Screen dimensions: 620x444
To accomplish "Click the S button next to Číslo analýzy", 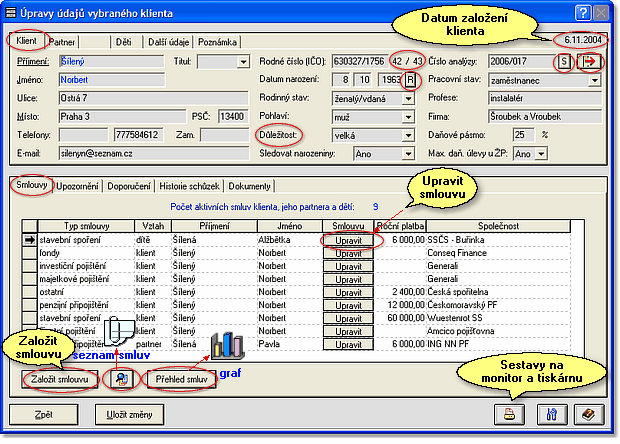I will click(x=565, y=62).
